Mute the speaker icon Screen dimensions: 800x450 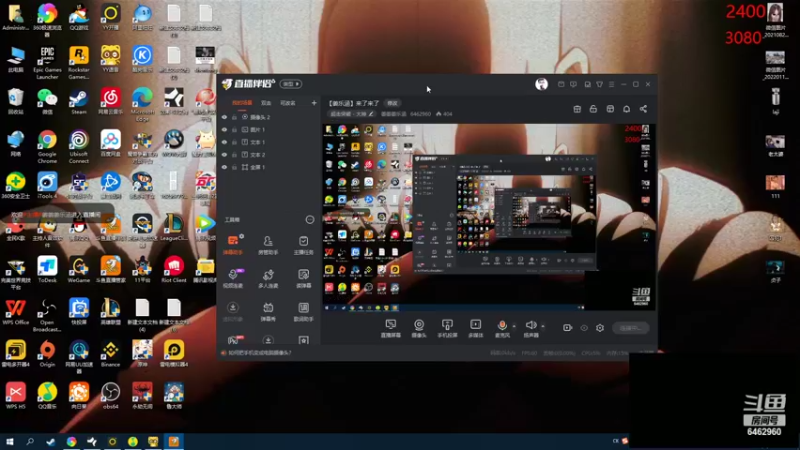click(531, 325)
